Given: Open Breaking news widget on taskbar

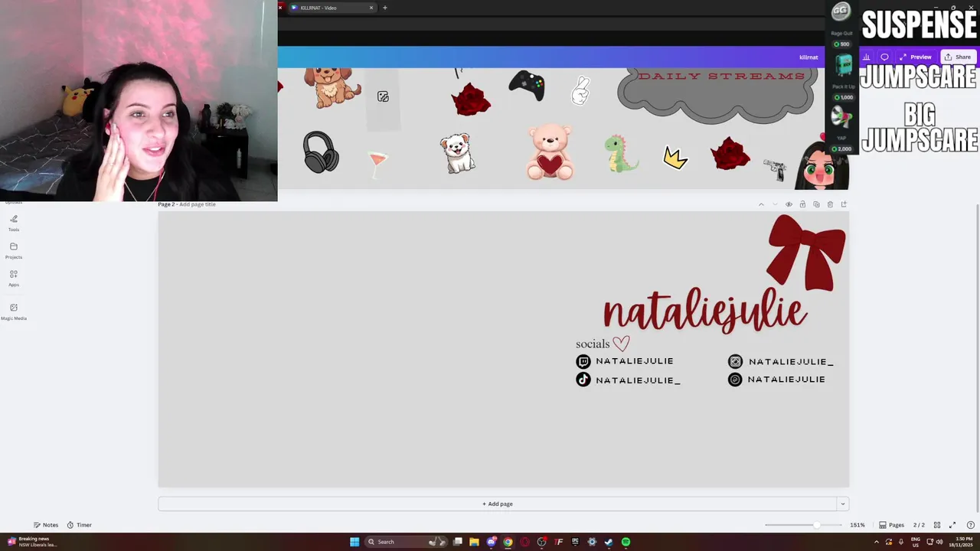Looking at the screenshot, I should coord(32,541).
